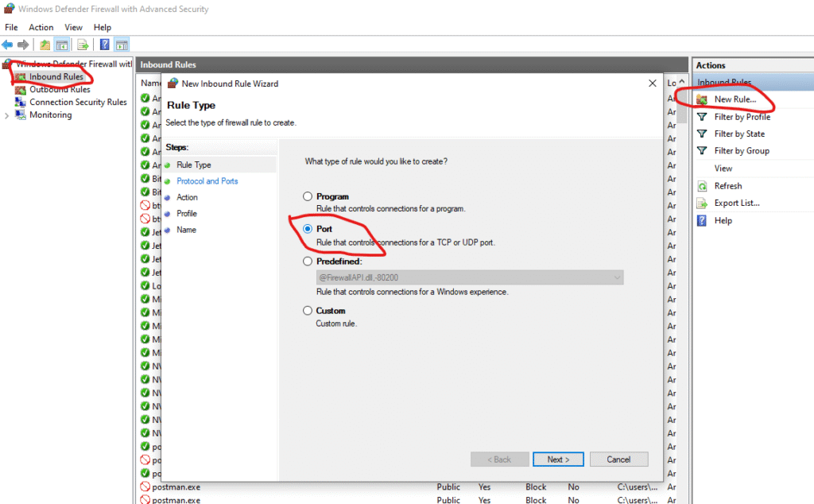Image resolution: width=814 pixels, height=504 pixels.
Task: Open the blue Help toolbar icon
Action: (104, 45)
